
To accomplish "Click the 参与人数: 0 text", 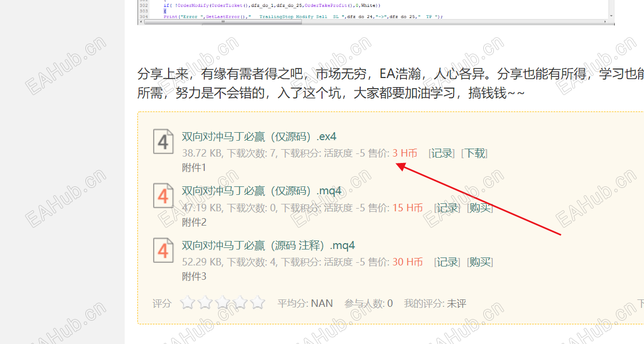I will point(369,304).
